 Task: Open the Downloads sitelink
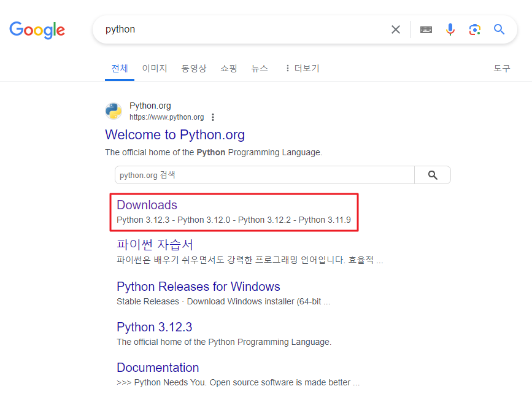pyautogui.click(x=147, y=205)
